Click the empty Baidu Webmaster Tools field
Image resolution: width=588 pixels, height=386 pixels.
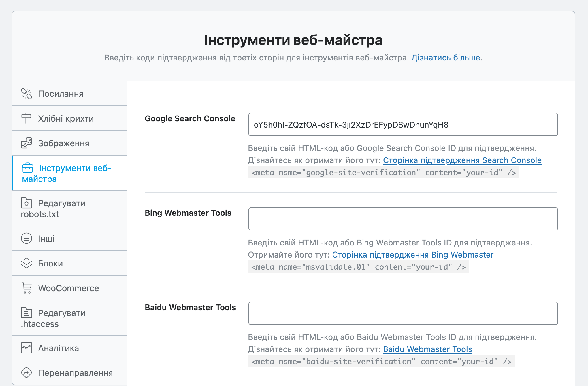[403, 313]
